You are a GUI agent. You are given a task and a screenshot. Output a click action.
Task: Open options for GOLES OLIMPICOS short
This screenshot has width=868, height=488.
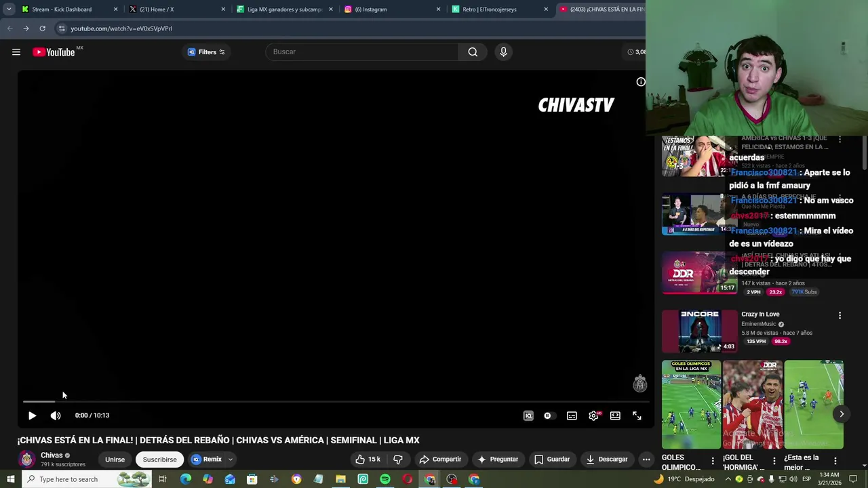click(712, 461)
